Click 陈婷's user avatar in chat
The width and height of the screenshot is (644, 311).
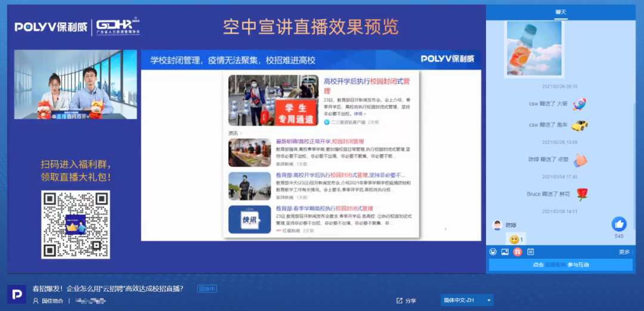click(x=496, y=225)
